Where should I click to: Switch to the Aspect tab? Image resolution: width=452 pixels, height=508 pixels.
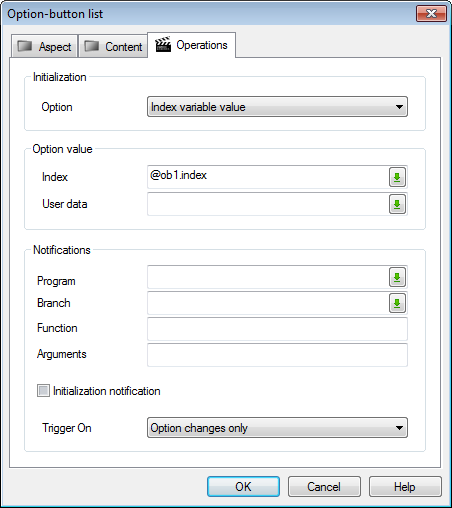pos(44,46)
